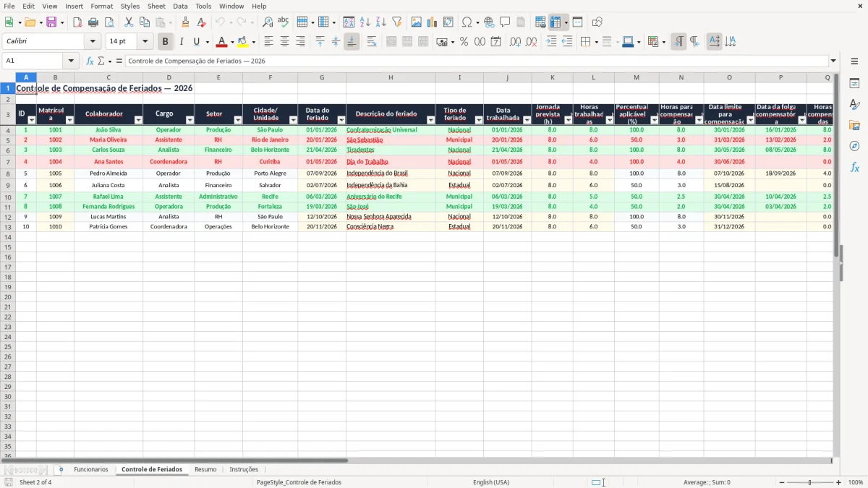Viewport: 868px width, 488px height.
Task: Toggle Left-to-Right text direction
Action: (x=678, y=42)
